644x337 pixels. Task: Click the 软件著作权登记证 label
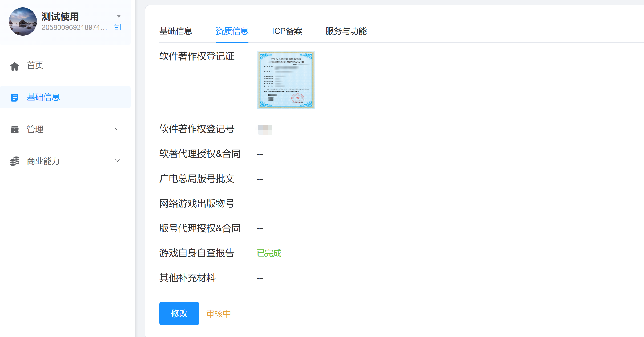pyautogui.click(x=197, y=56)
